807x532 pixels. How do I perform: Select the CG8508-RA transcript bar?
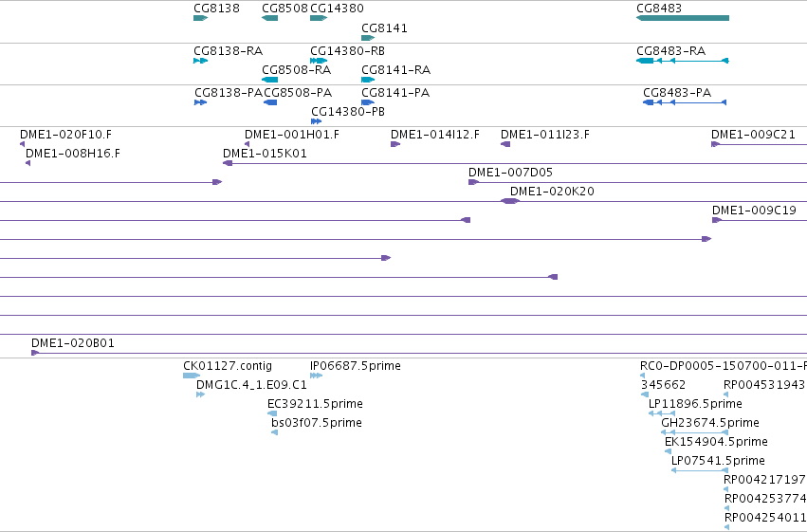tap(269, 80)
